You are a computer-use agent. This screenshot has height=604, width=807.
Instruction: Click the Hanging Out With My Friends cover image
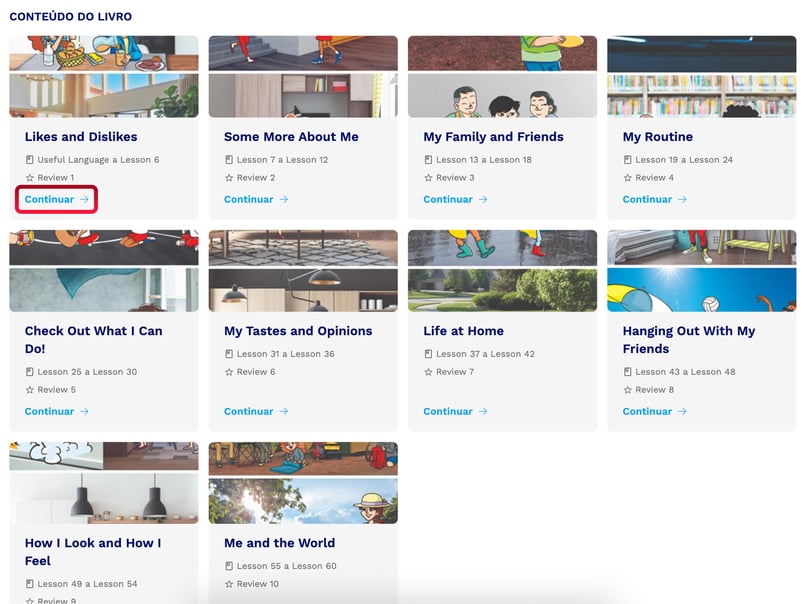point(701,271)
